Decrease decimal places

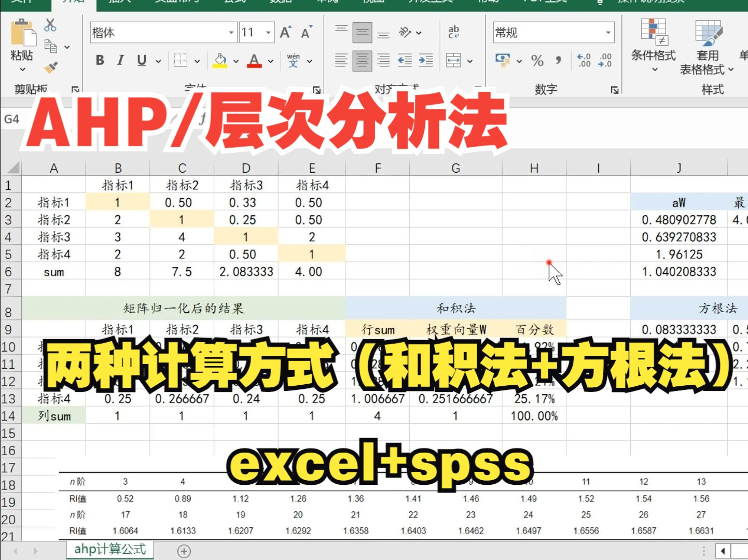[605, 60]
